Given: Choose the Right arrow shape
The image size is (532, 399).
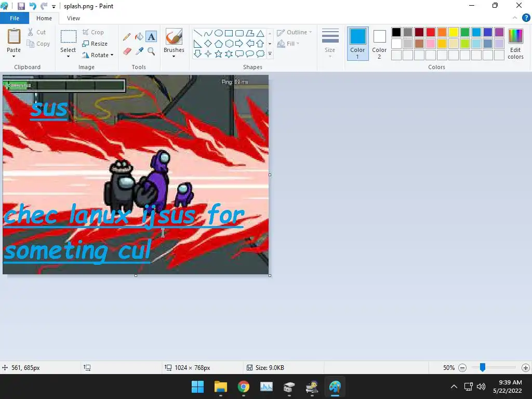Looking at the screenshot, I should click(x=240, y=44).
